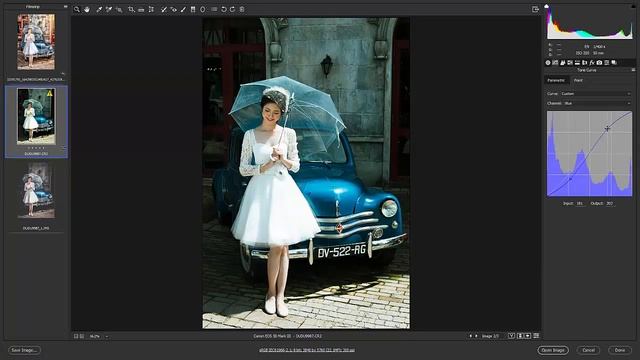Viewport: 640px width, 360px height.
Task: Select the Transform tool
Action: [151, 9]
